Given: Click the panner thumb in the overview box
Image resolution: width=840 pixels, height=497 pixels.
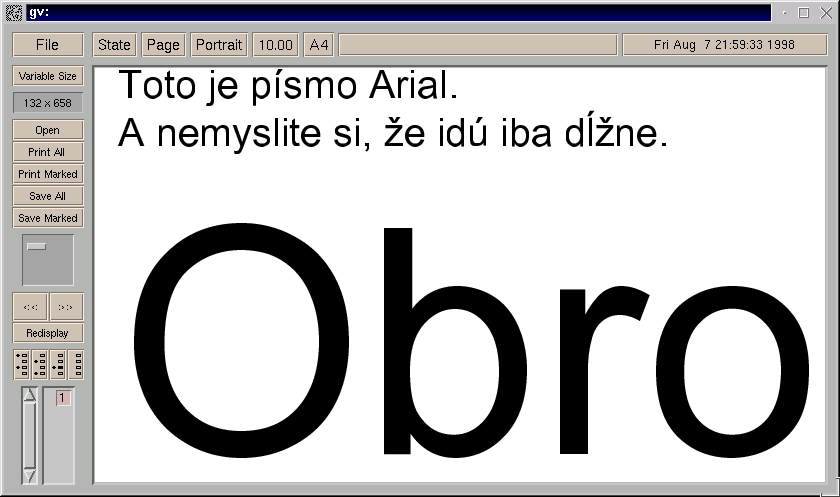Looking at the screenshot, I should (x=36, y=246).
